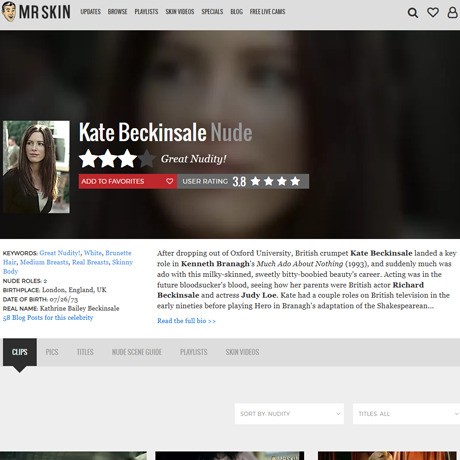Select the Clips tab

tap(20, 352)
